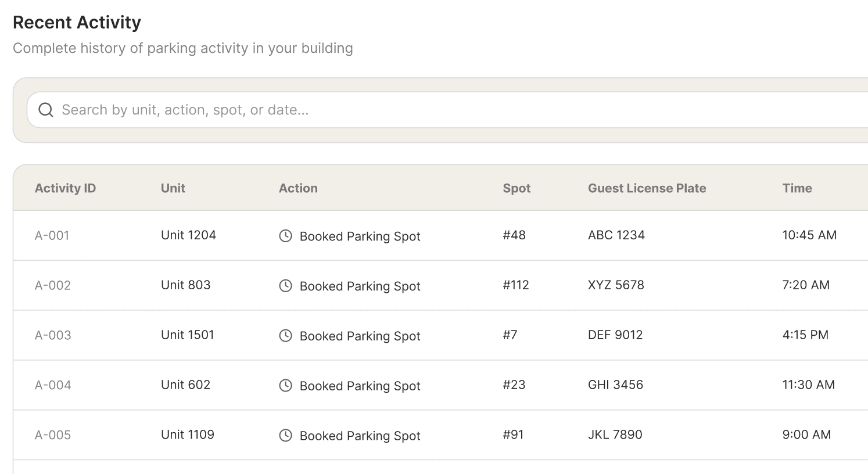Select spot #112 in row A-002

click(x=516, y=285)
